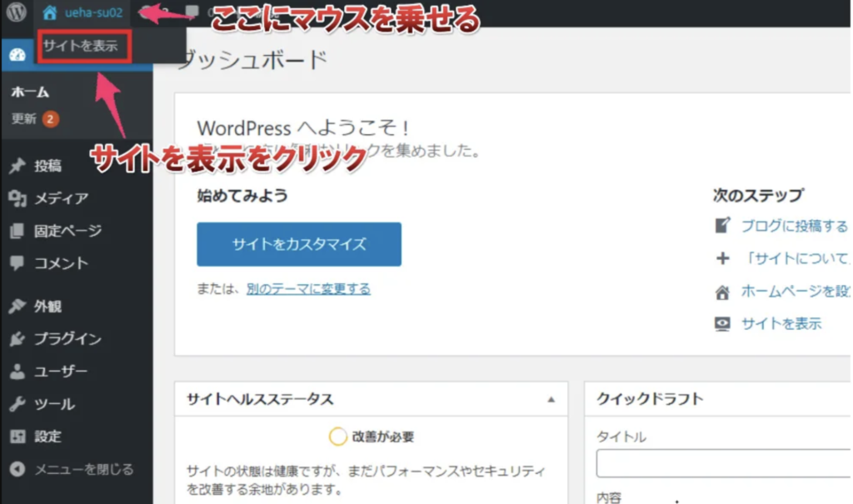Click the plus icon beside 「サイトについて
The width and height of the screenshot is (853, 504).
click(722, 258)
